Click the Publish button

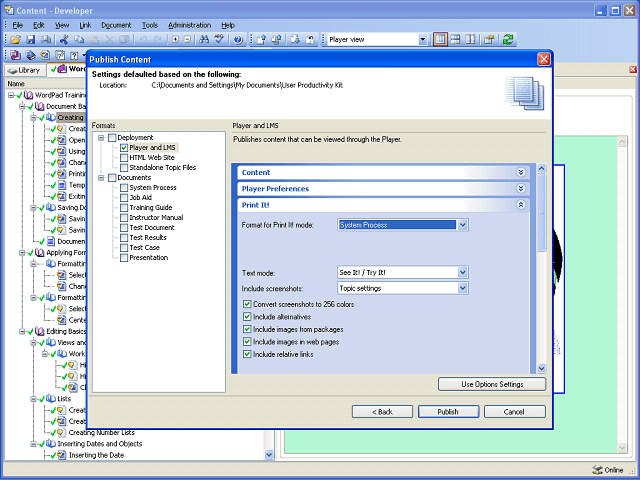coord(448,412)
